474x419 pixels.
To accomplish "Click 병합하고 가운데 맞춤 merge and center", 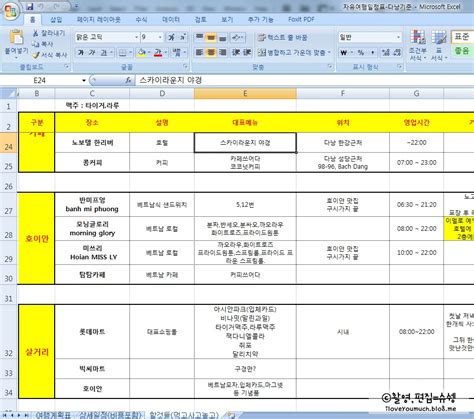I will point(294,52).
